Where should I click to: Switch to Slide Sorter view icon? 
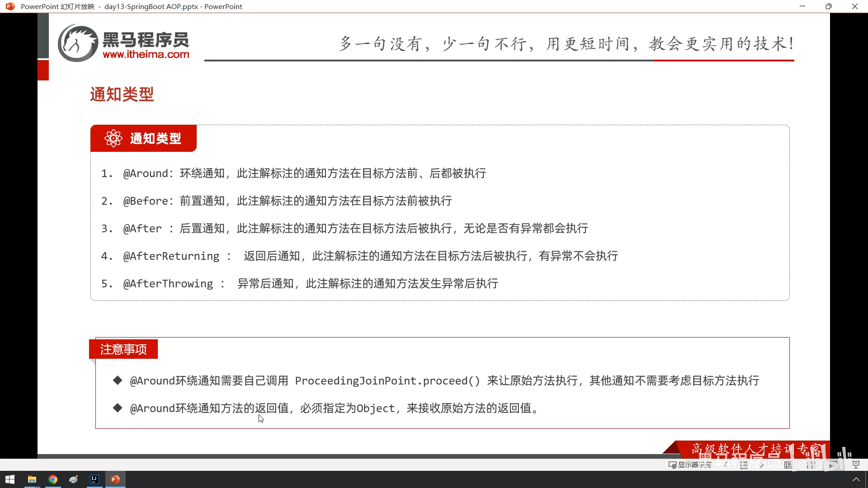pyautogui.click(x=811, y=465)
